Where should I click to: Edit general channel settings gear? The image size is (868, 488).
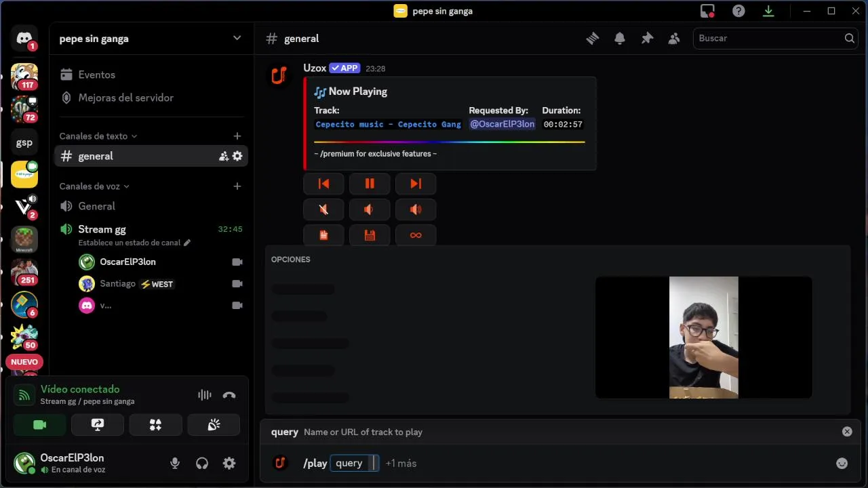pos(237,157)
